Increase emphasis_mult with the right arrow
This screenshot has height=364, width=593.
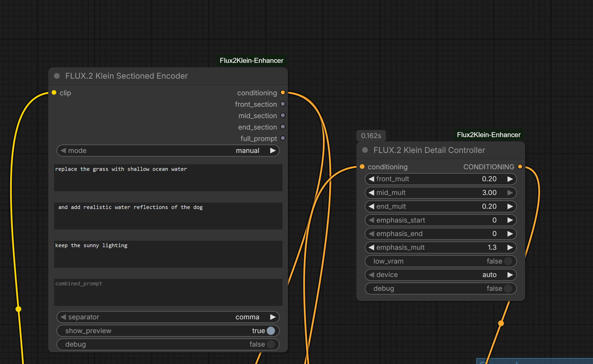point(510,247)
